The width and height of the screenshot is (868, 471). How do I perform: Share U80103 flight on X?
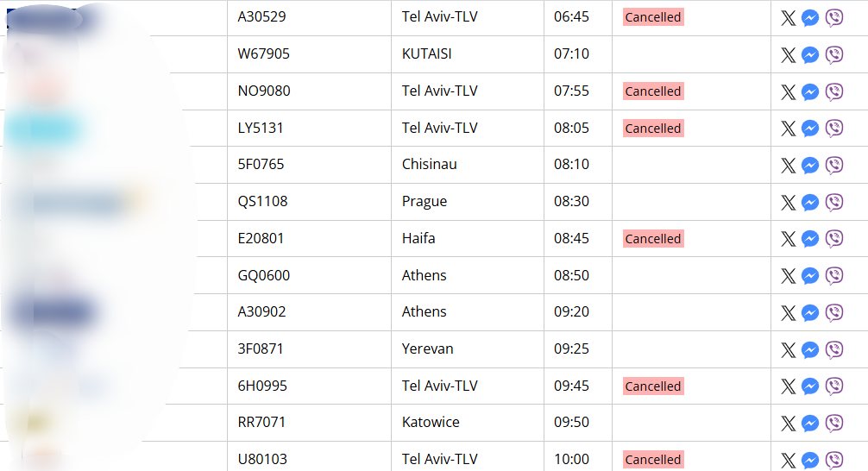789,460
